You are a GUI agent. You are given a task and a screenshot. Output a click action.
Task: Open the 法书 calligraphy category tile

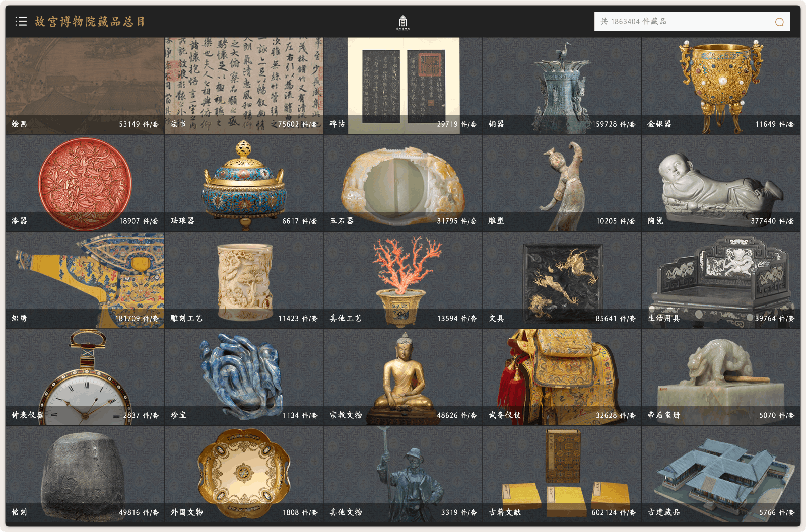(x=244, y=86)
